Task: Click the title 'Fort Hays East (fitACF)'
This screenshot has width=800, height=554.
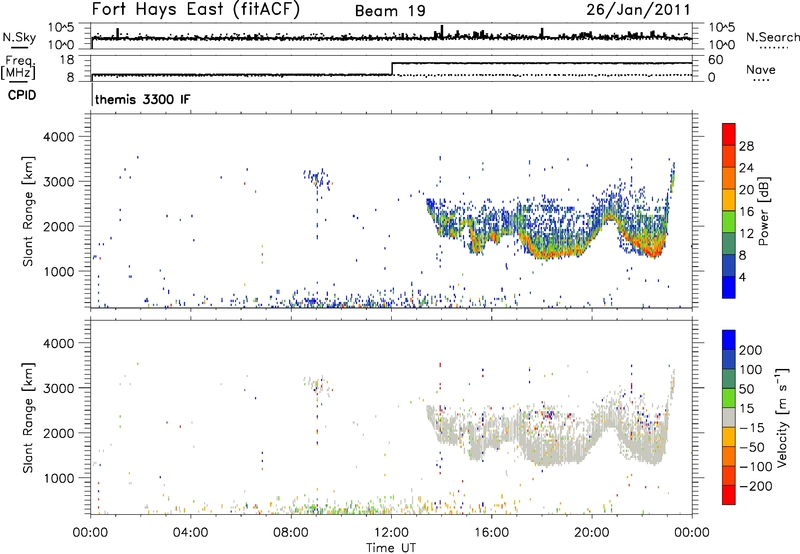Action: (195, 9)
